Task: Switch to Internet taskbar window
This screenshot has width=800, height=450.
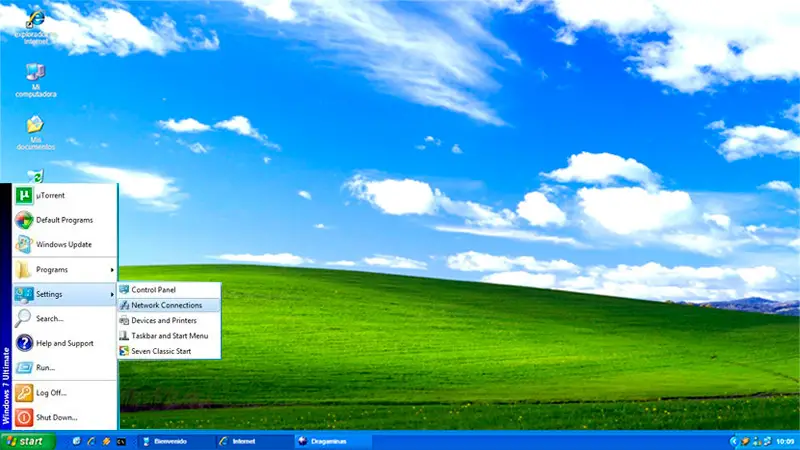Action: pos(254,441)
